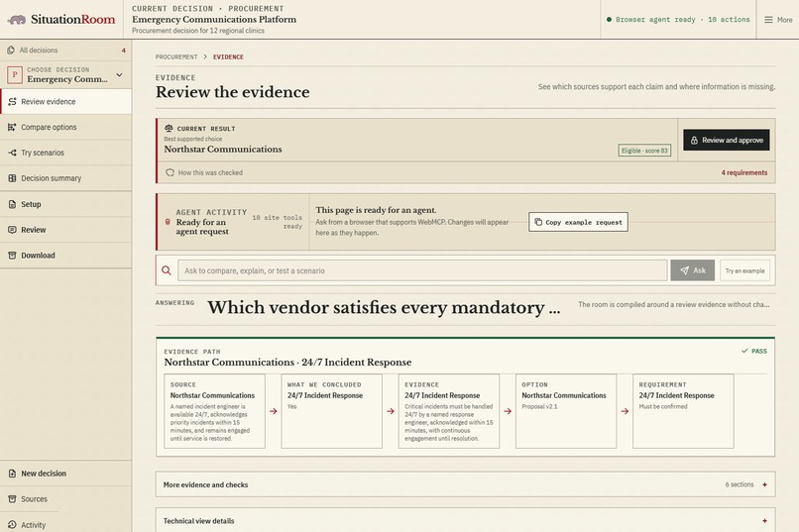This screenshot has height=532, width=799.
Task: Open the More hamburger menu
Action: pos(778,20)
